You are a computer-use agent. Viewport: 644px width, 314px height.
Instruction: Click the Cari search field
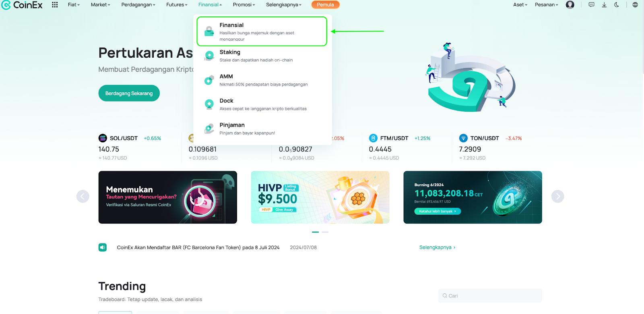(x=490, y=296)
